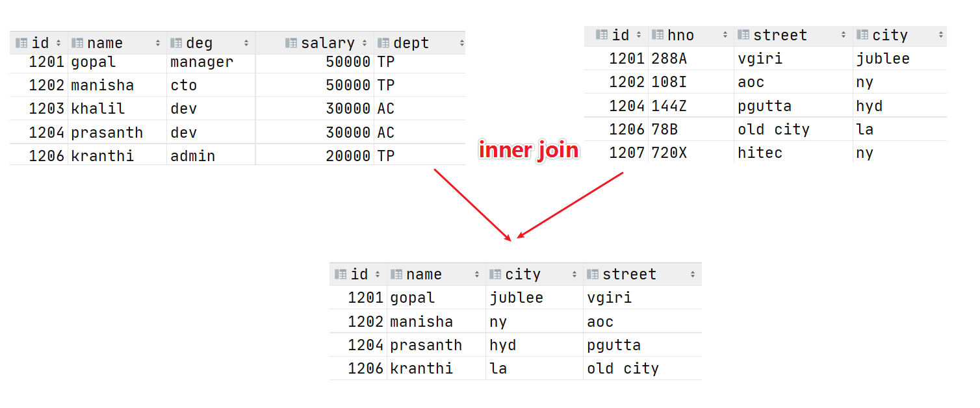Open sort arrows on 'city' column in hno table

coord(941,35)
